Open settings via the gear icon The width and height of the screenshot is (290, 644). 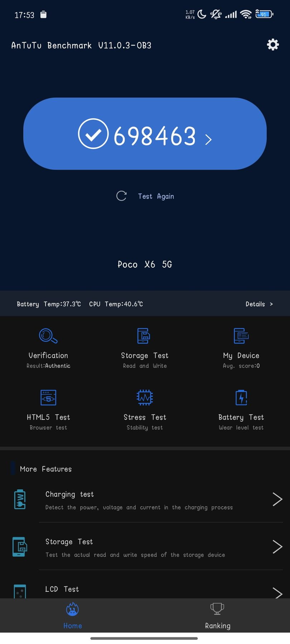pyautogui.click(x=273, y=44)
